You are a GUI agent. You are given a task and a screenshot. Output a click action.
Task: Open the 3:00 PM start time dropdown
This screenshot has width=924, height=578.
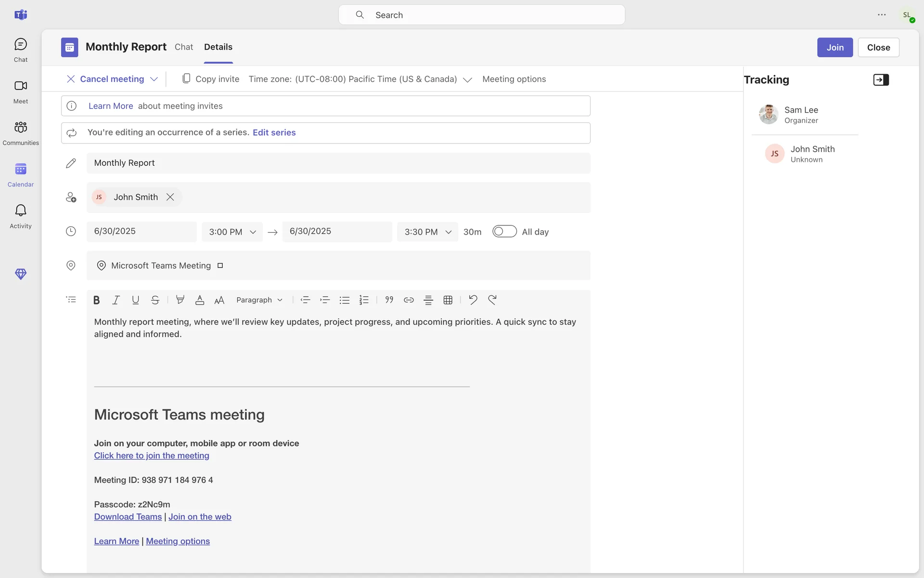tap(232, 232)
